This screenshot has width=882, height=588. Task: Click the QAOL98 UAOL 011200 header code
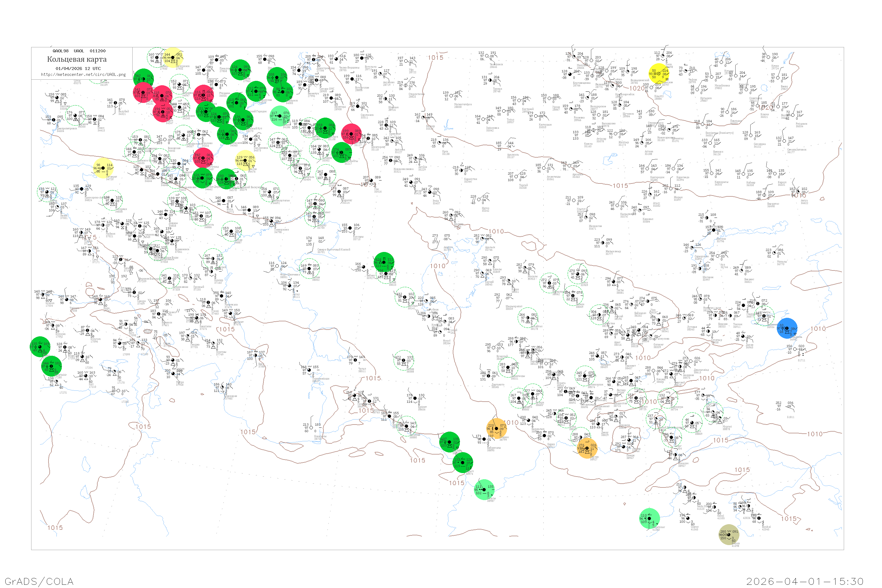[79, 51]
